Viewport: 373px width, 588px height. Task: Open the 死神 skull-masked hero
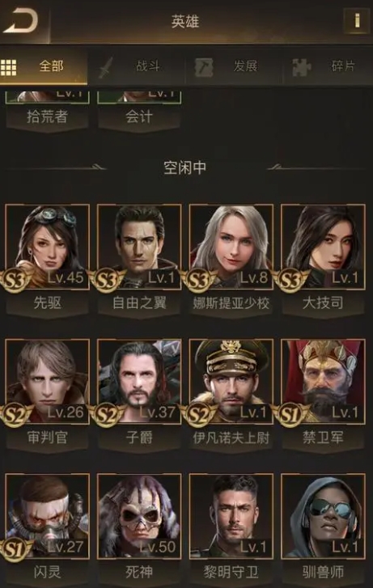tap(139, 516)
